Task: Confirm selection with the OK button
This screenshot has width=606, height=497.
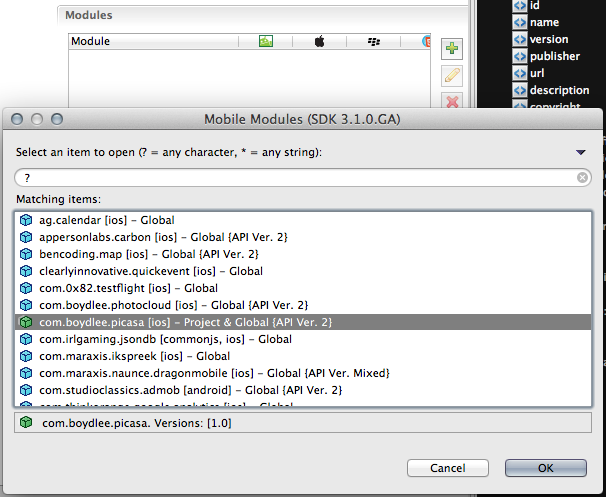Action: (546, 468)
